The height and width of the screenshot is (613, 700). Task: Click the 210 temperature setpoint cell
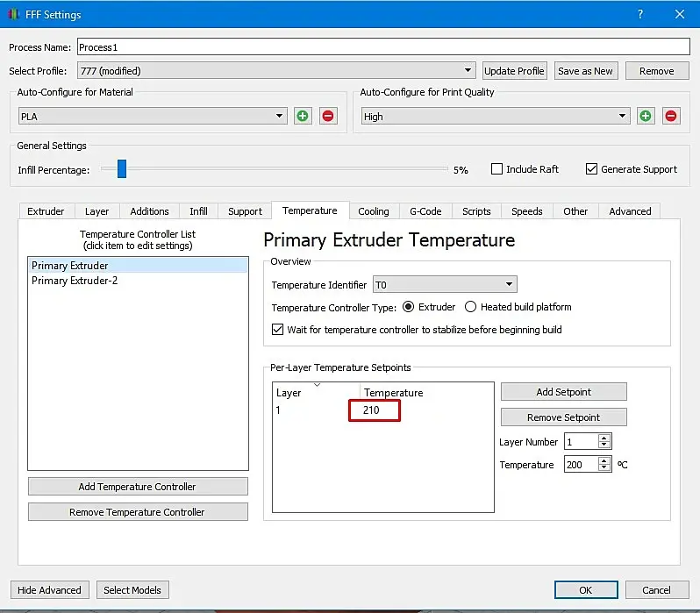click(x=374, y=410)
